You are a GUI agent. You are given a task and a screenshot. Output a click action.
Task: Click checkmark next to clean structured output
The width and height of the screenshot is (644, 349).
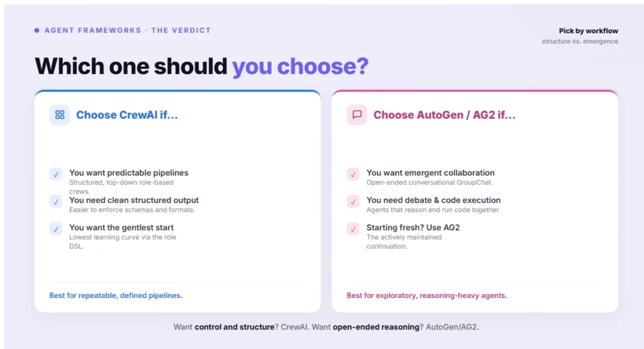(56, 202)
